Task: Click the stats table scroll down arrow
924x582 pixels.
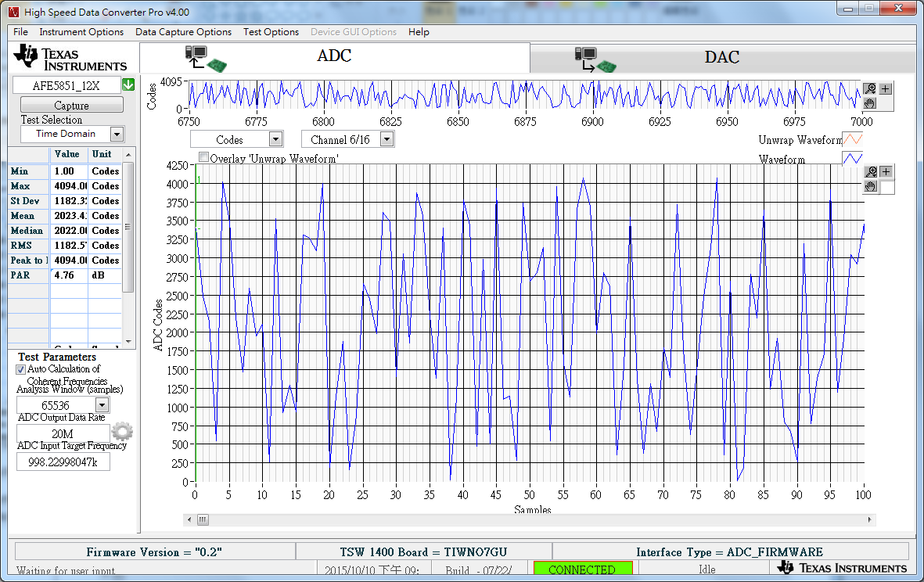Action: click(128, 341)
